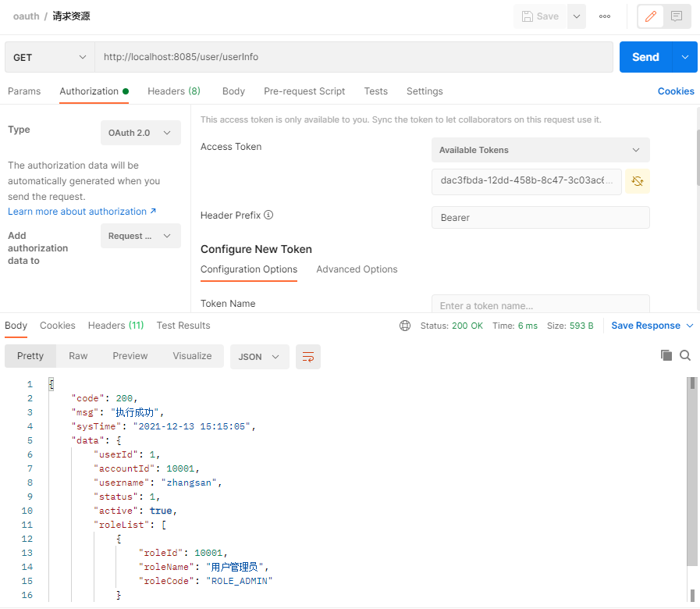Open the Advanced Options tab
Image resolution: width=700 pixels, height=609 pixels.
pos(357,269)
